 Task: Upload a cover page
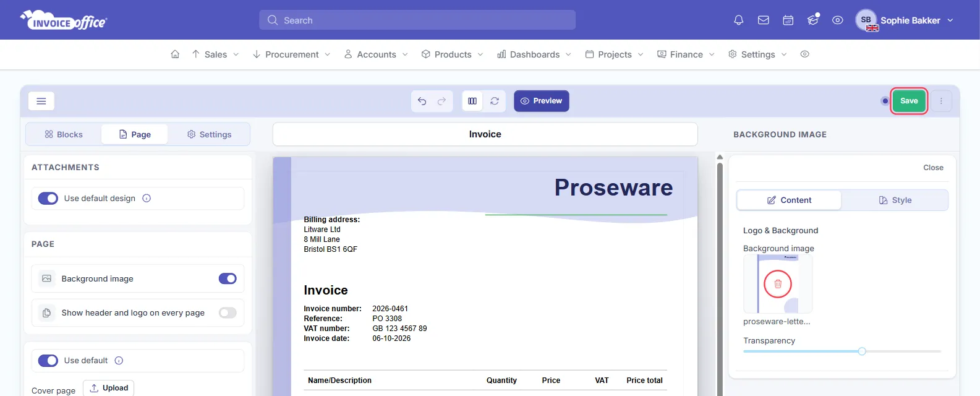click(x=109, y=388)
